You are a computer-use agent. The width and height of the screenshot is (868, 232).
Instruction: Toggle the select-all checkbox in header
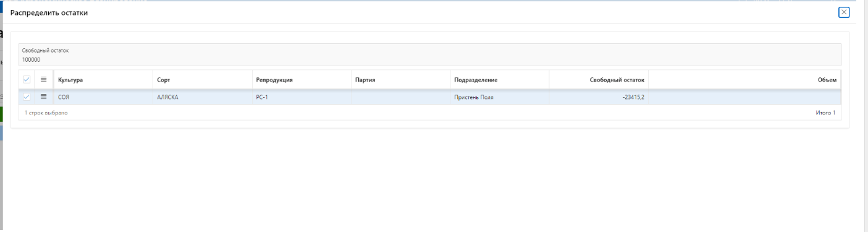pos(27,79)
